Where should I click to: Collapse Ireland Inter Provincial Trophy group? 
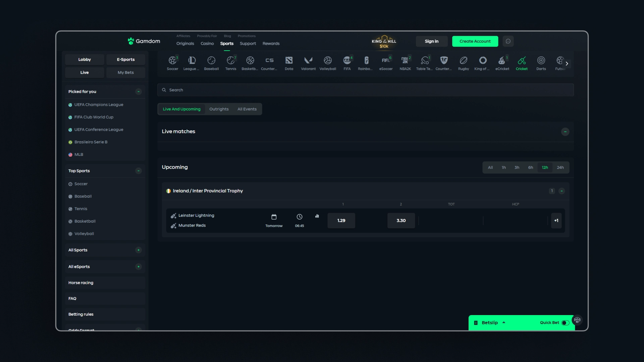[561, 191]
